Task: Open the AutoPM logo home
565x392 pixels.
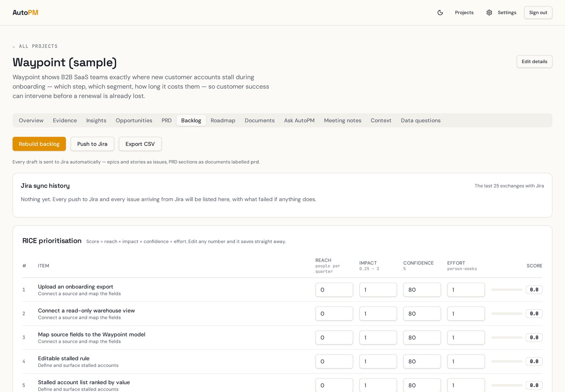Action: (25, 12)
